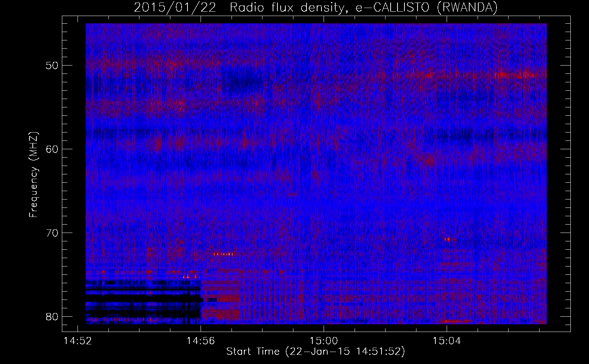Click the time tick label '14:56'
Viewport: 589px width, 364px height.
pos(201,341)
